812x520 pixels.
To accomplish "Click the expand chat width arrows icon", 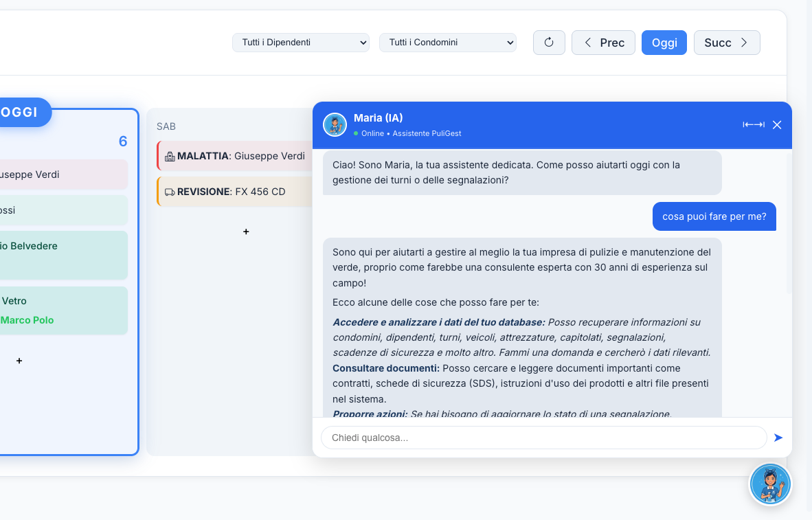I will [x=753, y=124].
